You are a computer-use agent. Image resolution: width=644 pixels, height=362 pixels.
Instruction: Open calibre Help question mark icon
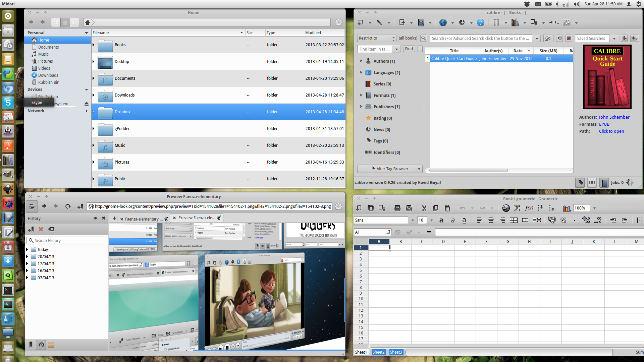[x=481, y=22]
